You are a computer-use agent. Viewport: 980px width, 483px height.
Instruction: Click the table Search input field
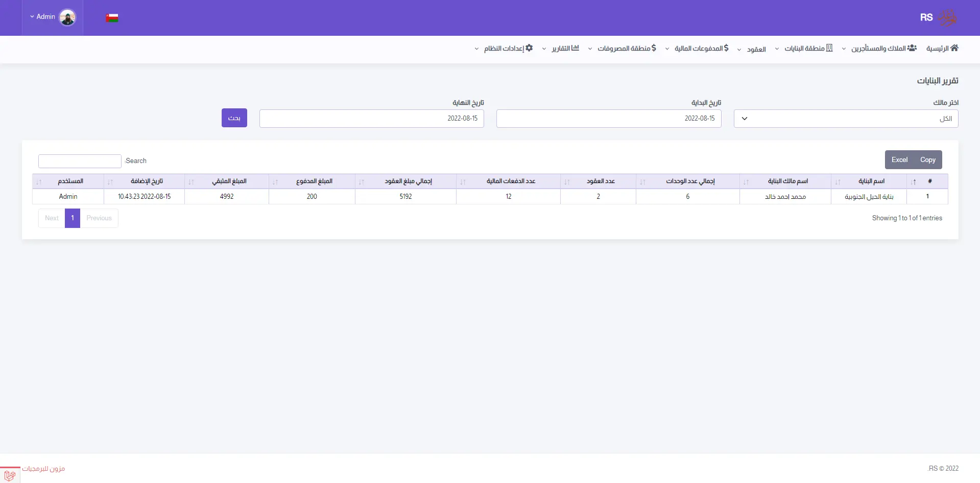(x=80, y=162)
